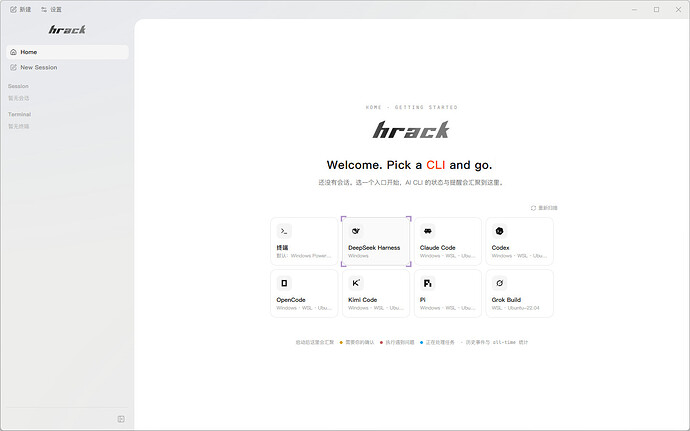
Task: Click the large hrack logo in center
Action: pyautogui.click(x=411, y=130)
